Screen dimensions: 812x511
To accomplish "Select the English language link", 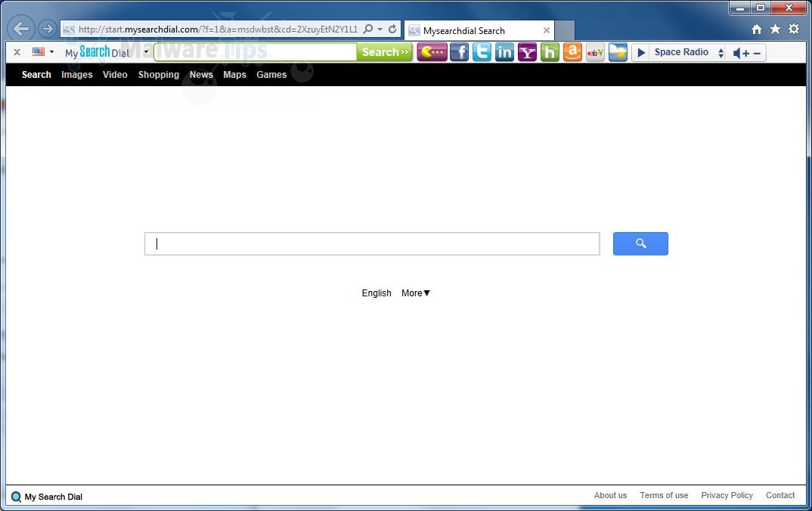I will click(377, 293).
